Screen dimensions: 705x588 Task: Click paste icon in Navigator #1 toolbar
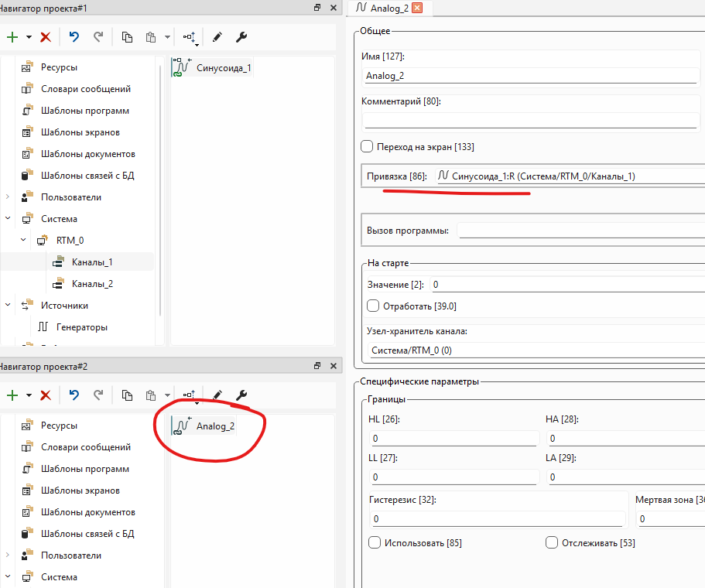[x=151, y=37]
